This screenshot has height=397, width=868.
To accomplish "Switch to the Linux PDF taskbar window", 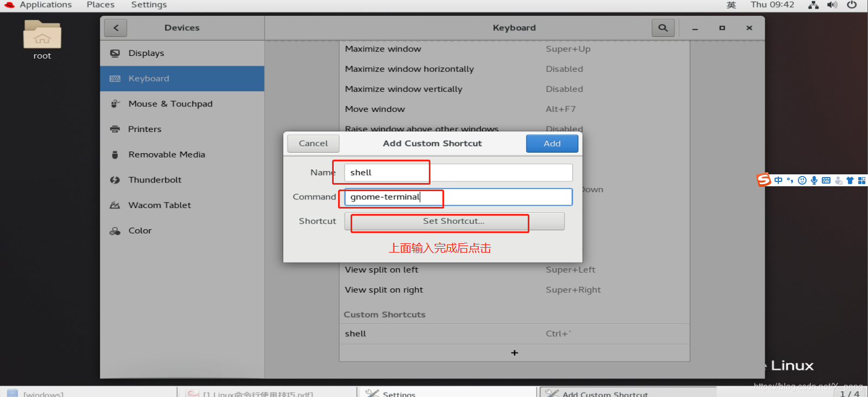I will 268,393.
